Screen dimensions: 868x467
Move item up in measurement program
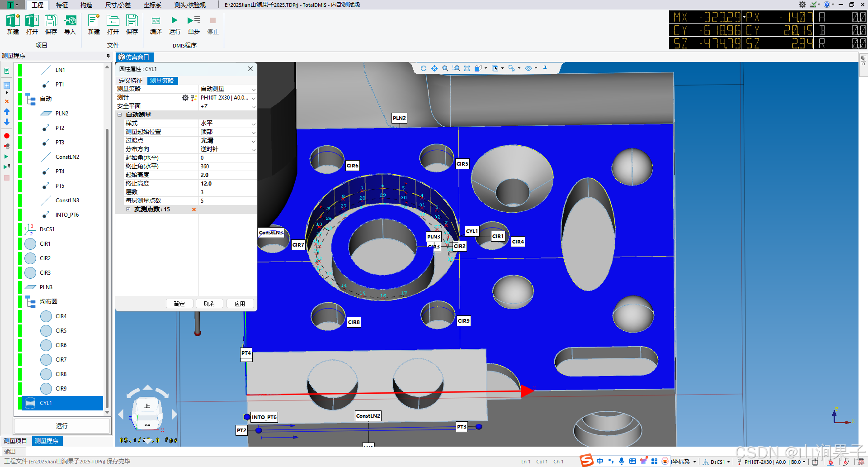(7, 111)
